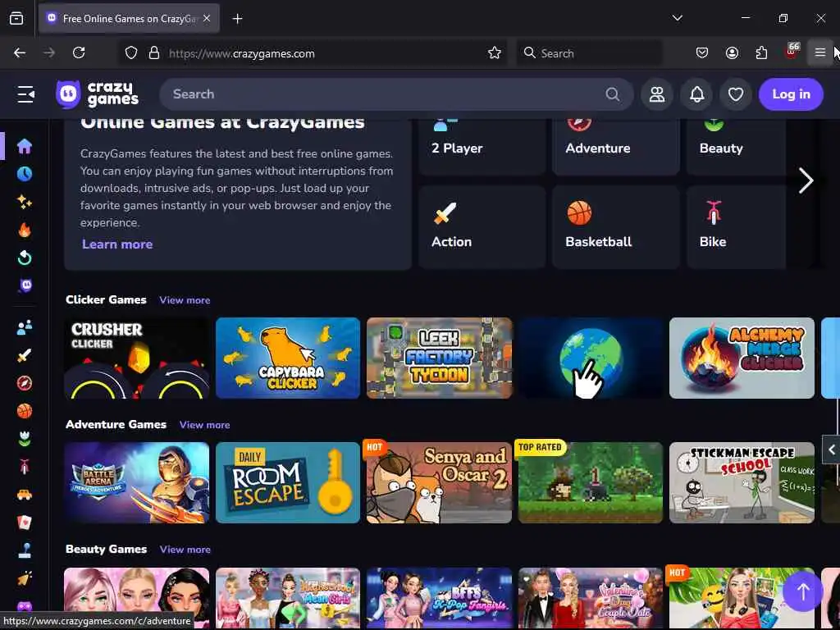Click the browser Back arrow
This screenshot has height=630, width=840.
pyautogui.click(x=20, y=52)
